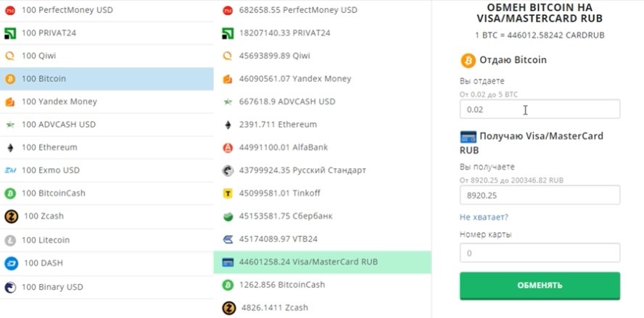644x318 pixels.
Task: Select 100 Yandex Money to give
Action: (107, 101)
